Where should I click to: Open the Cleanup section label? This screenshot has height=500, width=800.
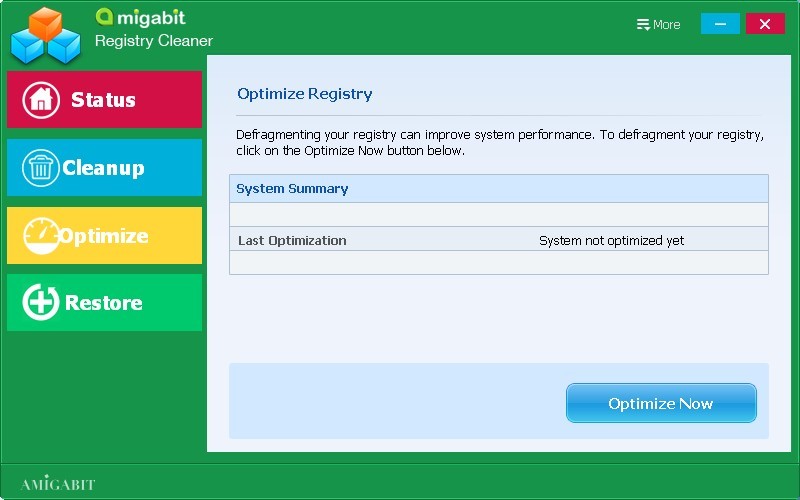[x=103, y=168]
